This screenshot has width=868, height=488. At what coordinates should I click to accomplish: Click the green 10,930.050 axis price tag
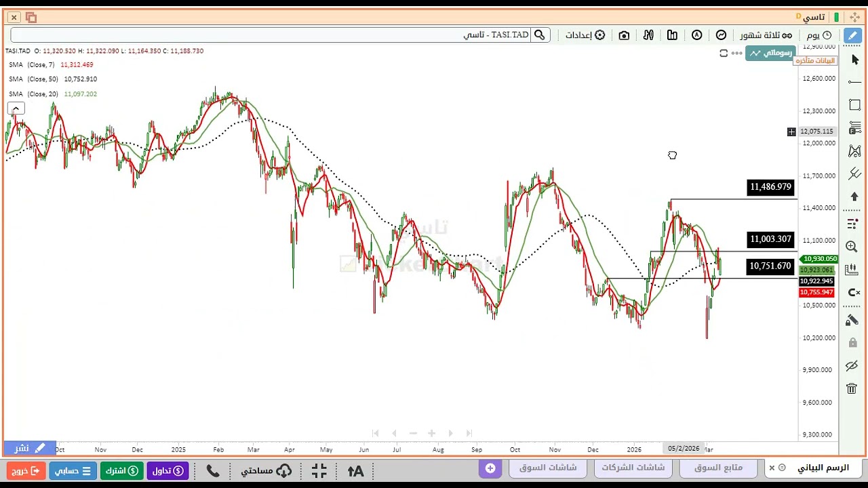818,259
